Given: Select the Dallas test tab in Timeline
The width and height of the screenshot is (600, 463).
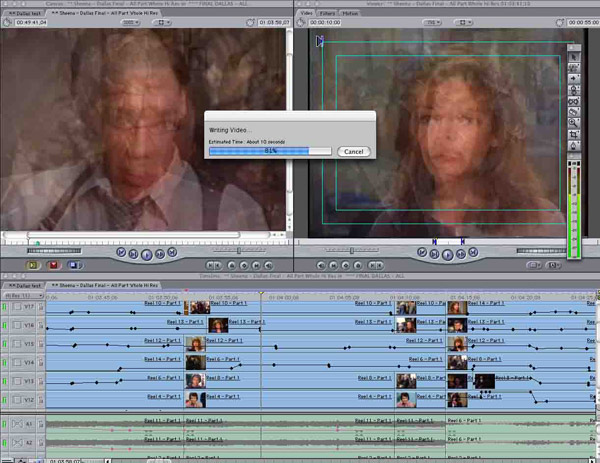Looking at the screenshot, I should click(24, 285).
